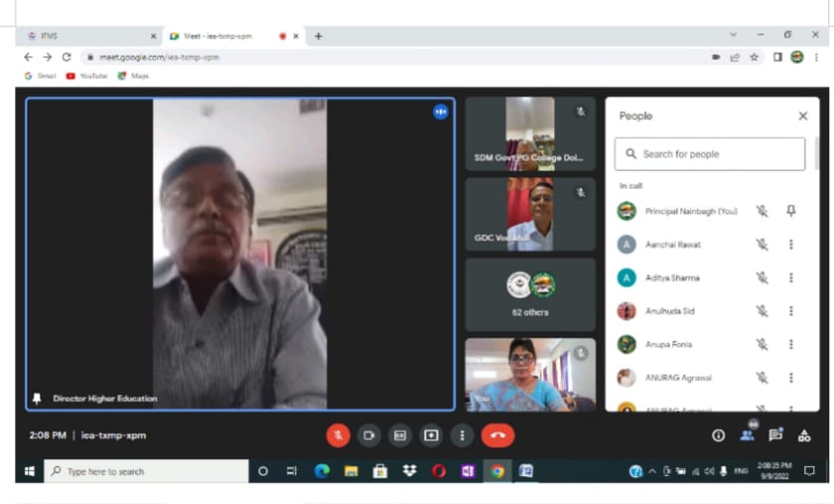
Task: Open the chat with everyone icon
Action: [x=775, y=435]
